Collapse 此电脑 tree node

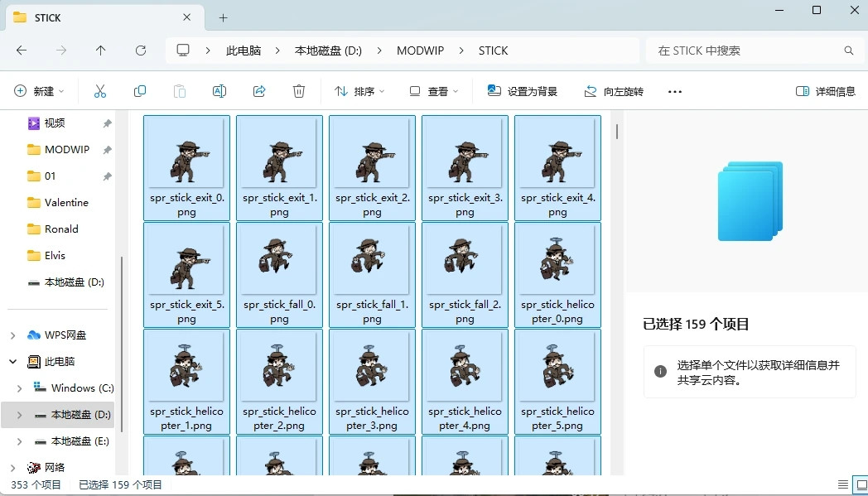coord(13,362)
